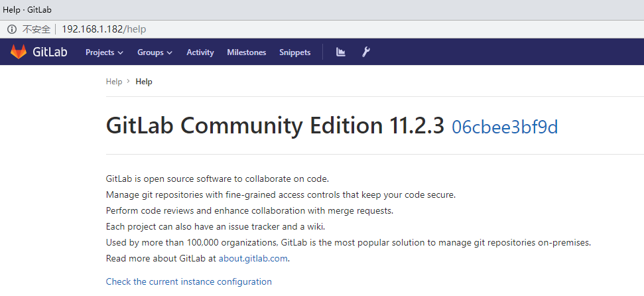Check the current instance configuration link
The width and height of the screenshot is (644, 296).
click(189, 281)
